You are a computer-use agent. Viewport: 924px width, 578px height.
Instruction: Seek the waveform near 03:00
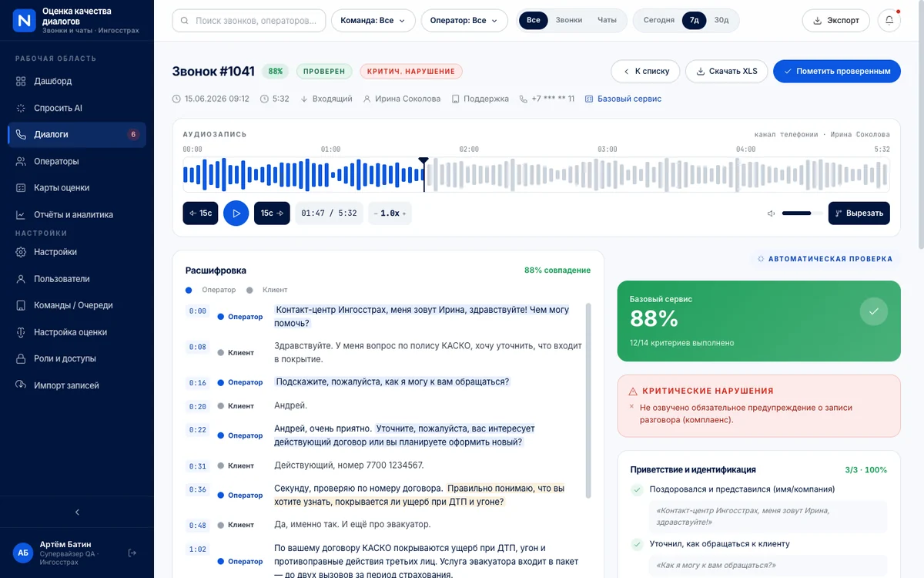pos(608,175)
